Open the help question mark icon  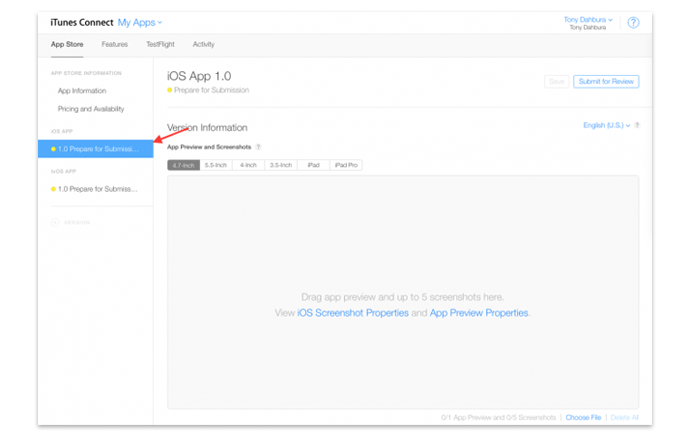[x=633, y=23]
